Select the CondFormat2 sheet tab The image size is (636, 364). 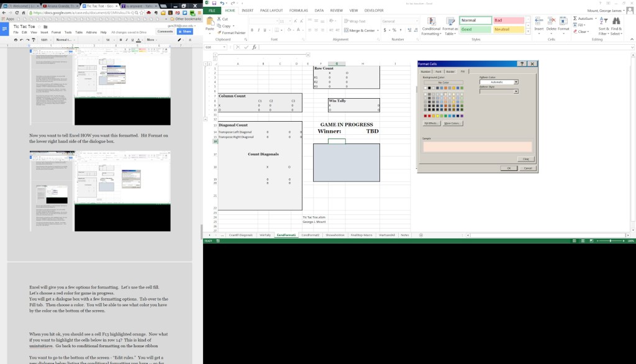click(310, 235)
